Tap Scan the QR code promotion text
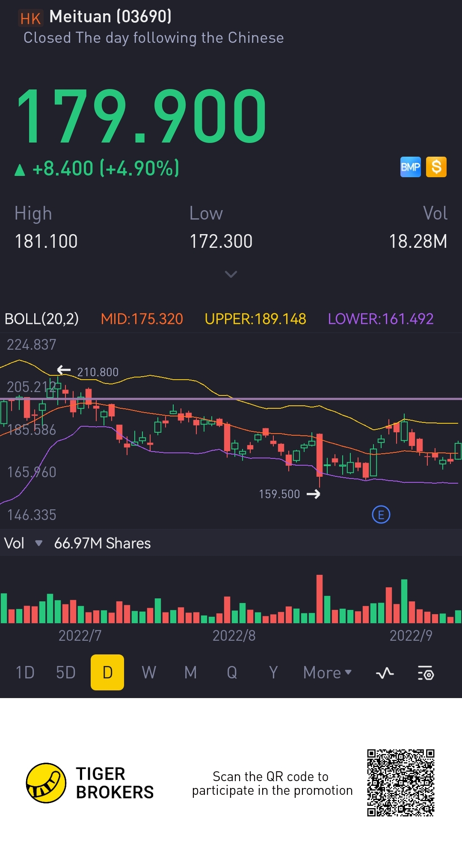The width and height of the screenshot is (462, 868). (272, 783)
